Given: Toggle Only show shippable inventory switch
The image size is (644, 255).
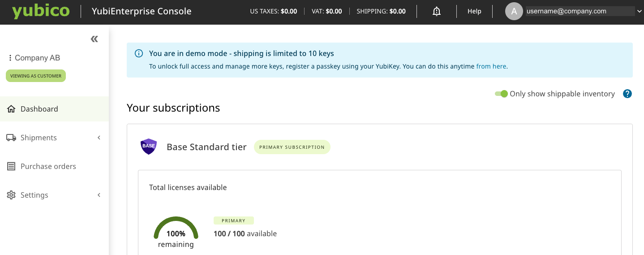Looking at the screenshot, I should pos(501,94).
